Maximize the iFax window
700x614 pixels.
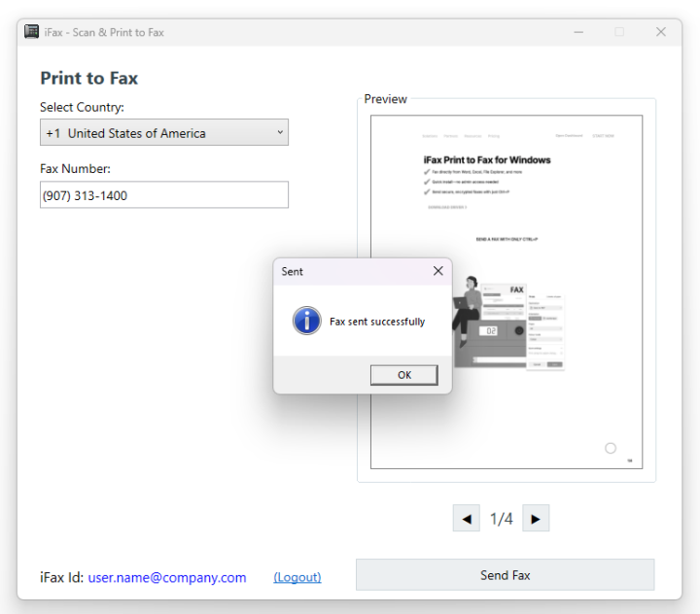[619, 32]
